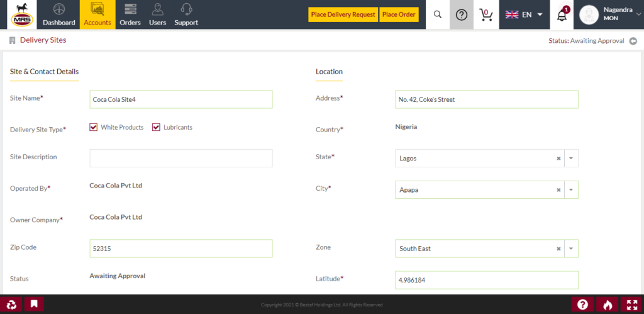Open search with magnifier icon
This screenshot has height=314, width=644.
click(438, 14)
